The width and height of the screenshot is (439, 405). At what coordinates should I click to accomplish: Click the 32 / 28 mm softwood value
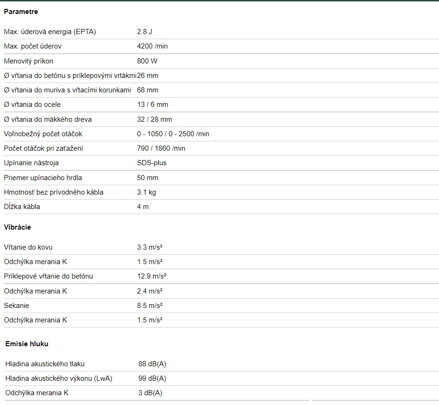[154, 119]
